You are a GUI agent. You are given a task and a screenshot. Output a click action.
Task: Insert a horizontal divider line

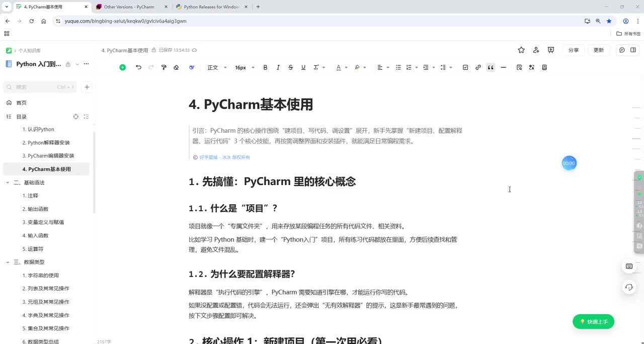tap(503, 67)
